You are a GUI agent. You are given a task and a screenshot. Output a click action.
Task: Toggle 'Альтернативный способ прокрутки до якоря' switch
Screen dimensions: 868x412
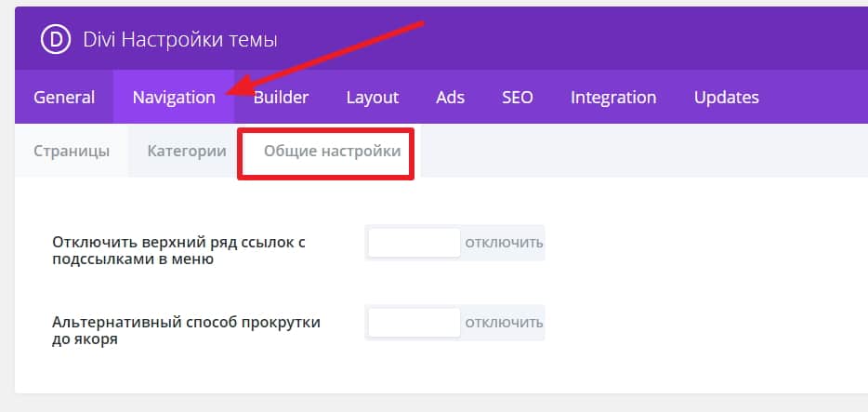[454, 323]
